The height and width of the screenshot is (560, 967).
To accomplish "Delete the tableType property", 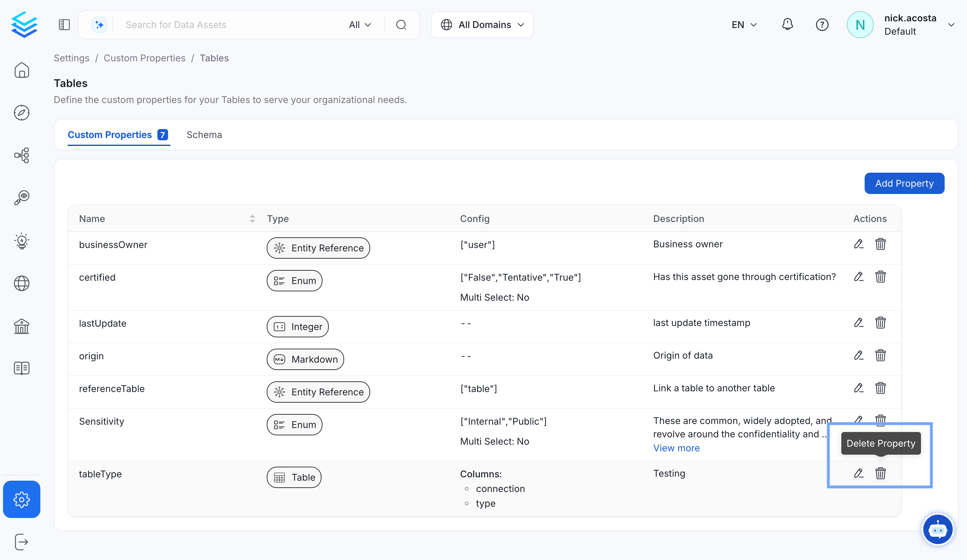I will (x=880, y=473).
